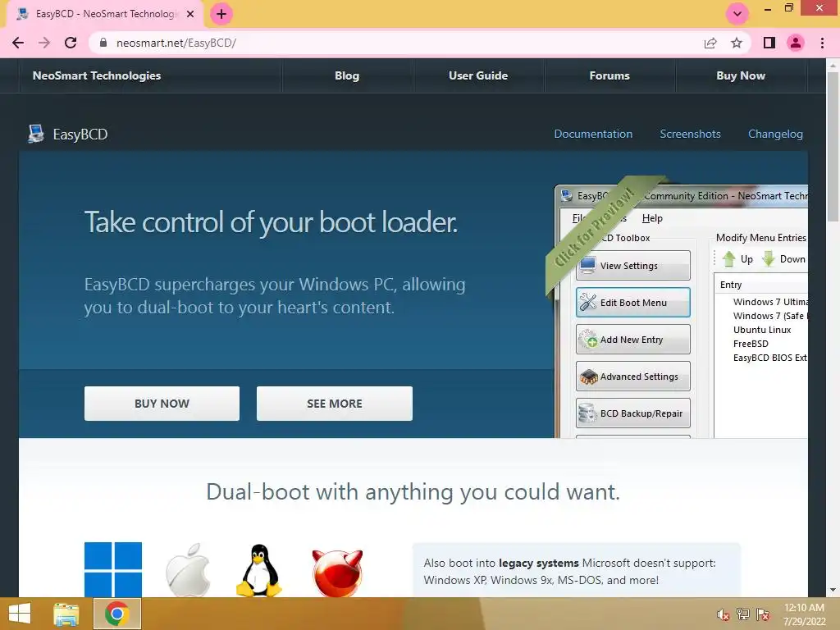This screenshot has width=840, height=630.
Task: Click the browser forward arrow
Action: click(44, 43)
